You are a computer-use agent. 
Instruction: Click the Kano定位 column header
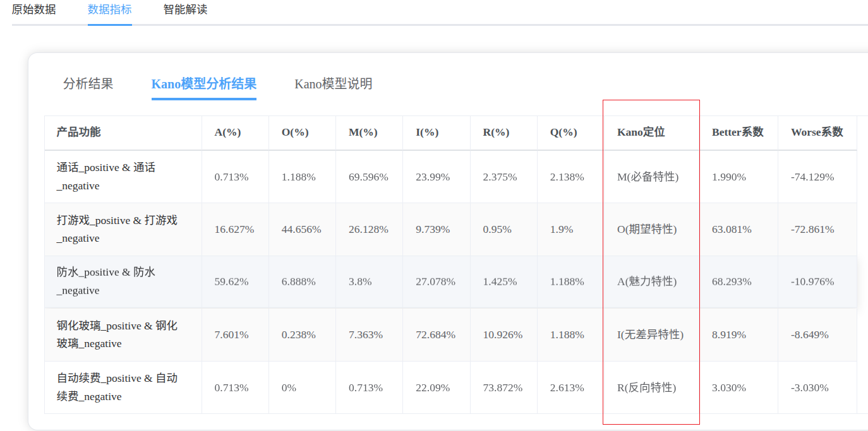(641, 133)
